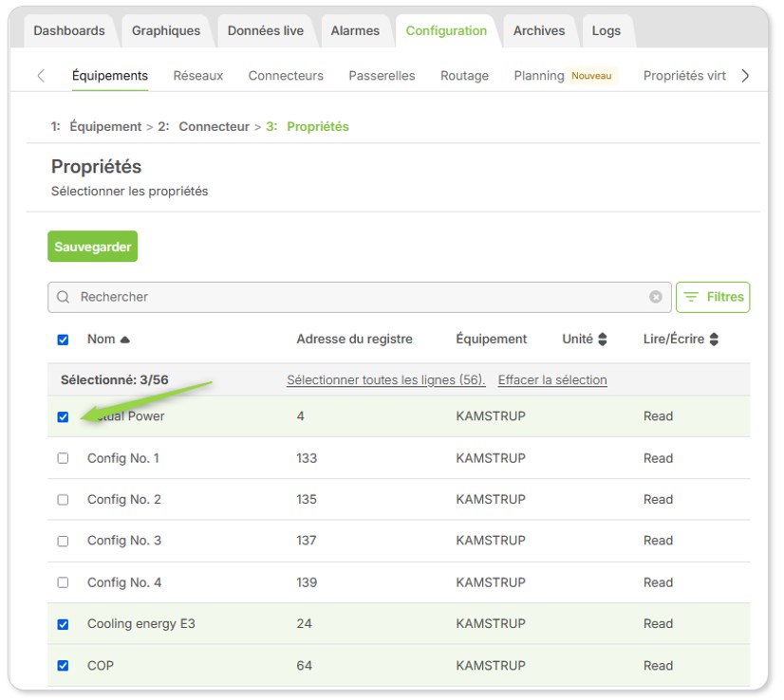This screenshot has height=700, width=784.
Task: Check the Config No. 1 checkbox
Action: 63,459
